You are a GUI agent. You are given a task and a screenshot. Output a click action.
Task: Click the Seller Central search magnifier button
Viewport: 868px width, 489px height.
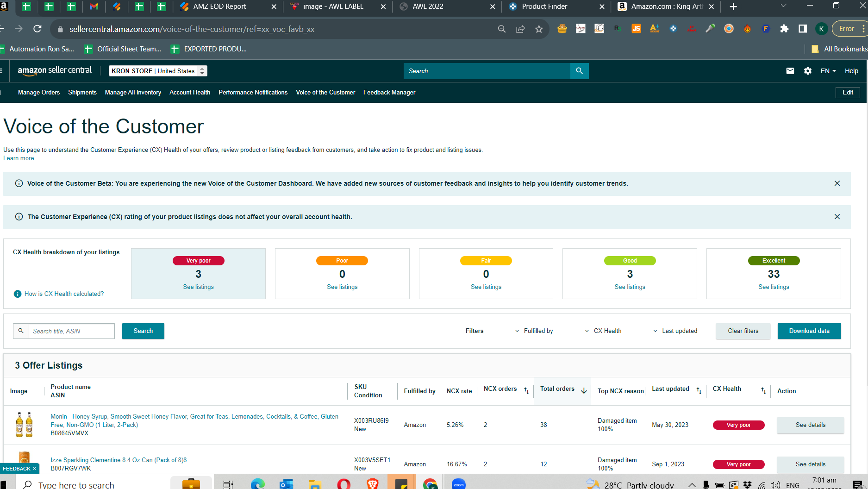click(x=579, y=71)
